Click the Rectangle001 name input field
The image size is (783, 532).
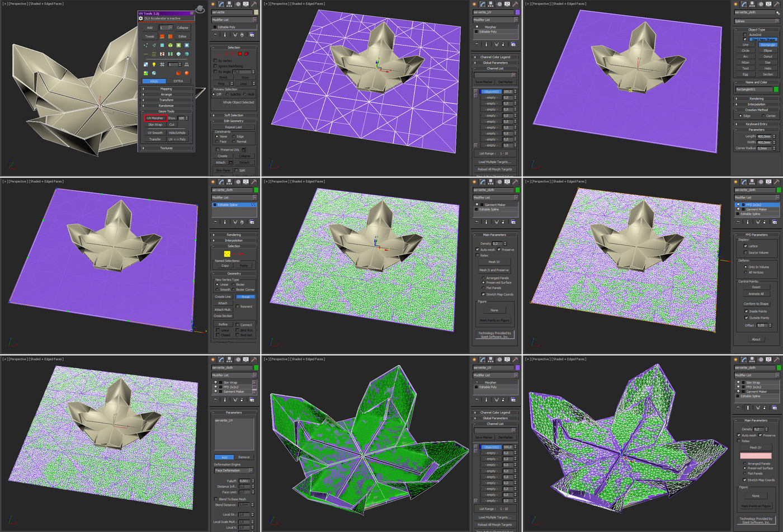point(753,89)
